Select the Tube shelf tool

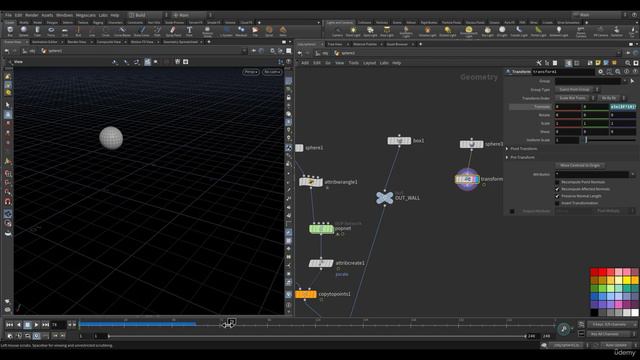[37, 31]
